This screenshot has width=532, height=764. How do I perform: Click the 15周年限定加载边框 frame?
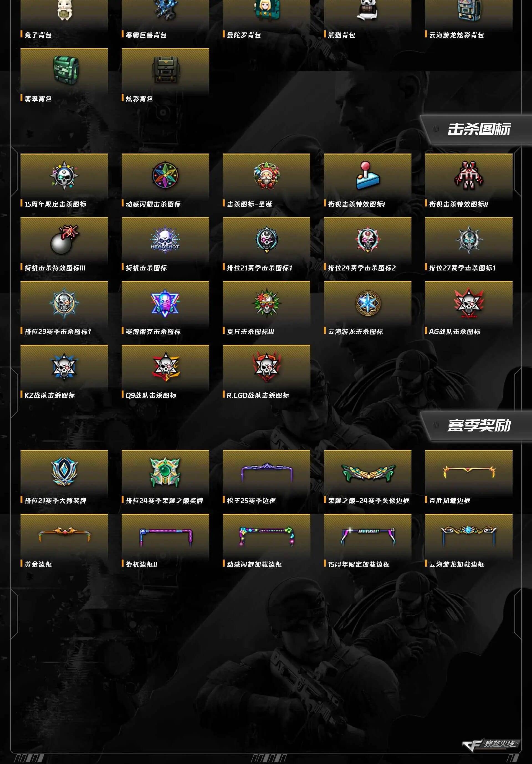click(x=368, y=536)
